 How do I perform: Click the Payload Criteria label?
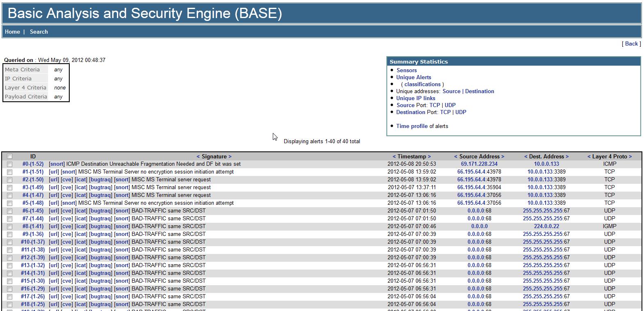tap(26, 97)
